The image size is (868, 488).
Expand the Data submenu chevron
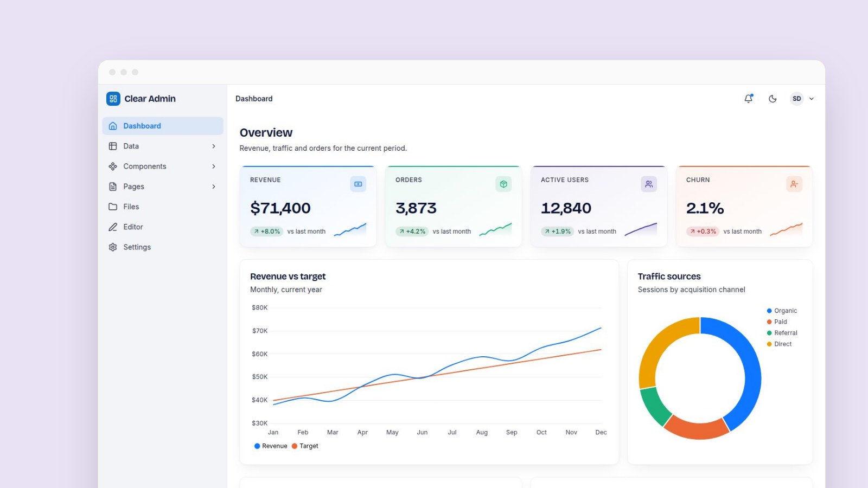tap(214, 146)
